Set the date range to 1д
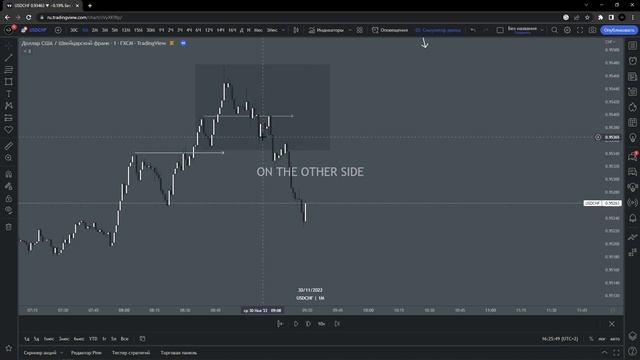 27,339
